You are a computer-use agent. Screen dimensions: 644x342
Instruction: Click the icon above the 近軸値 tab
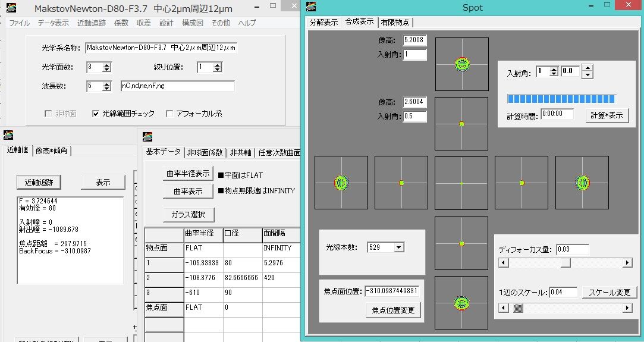8,134
